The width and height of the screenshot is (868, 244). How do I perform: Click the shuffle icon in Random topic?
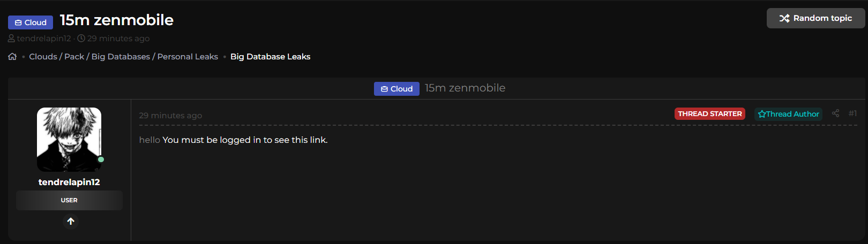click(784, 18)
